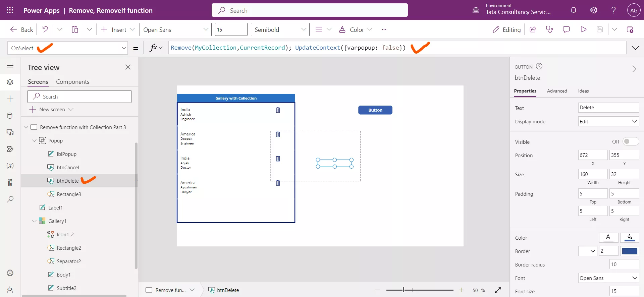Collapse the Gallery1 node
This screenshot has width=644, height=297.
[x=34, y=221]
